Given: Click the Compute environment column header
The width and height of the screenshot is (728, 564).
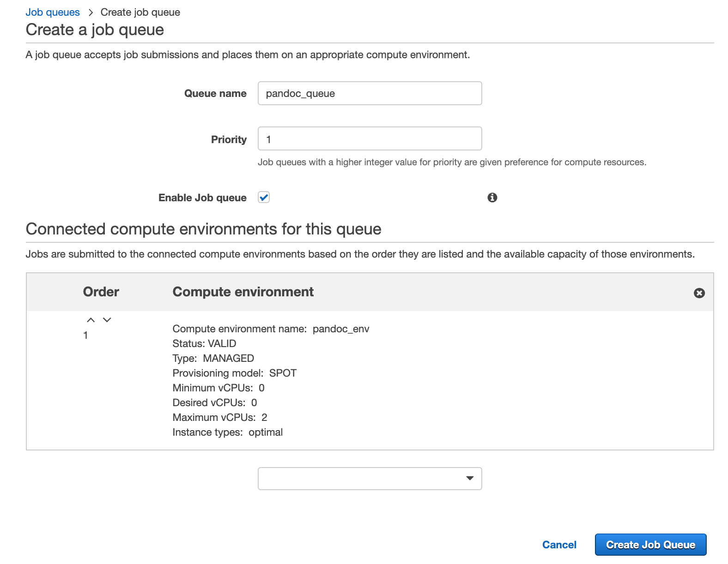Looking at the screenshot, I should click(243, 292).
